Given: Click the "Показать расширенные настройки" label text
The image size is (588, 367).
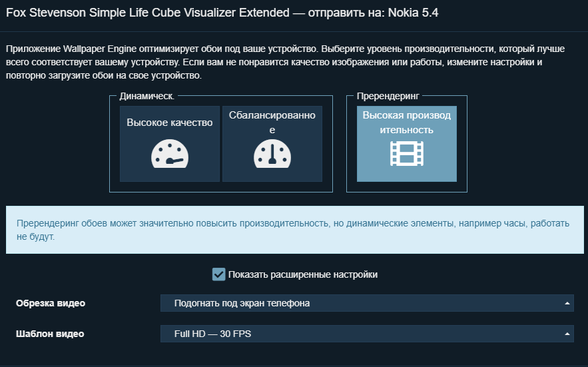Looking at the screenshot, I should (303, 274).
